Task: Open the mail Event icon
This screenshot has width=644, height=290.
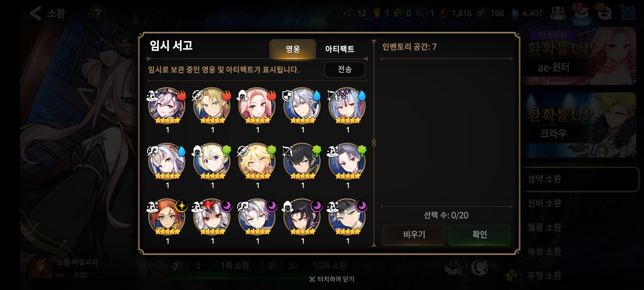Action: [581, 15]
